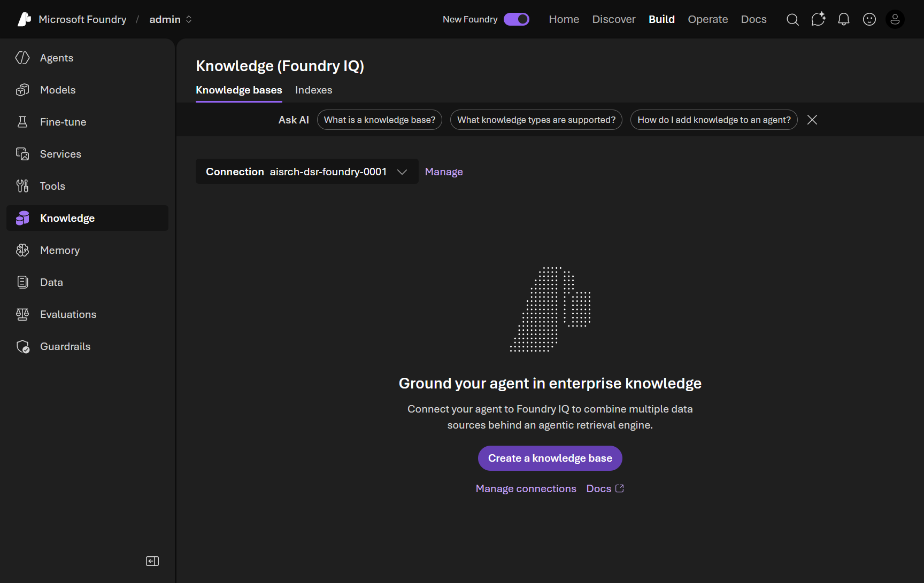Select the Models cube icon
The image size is (924, 583).
(22, 90)
